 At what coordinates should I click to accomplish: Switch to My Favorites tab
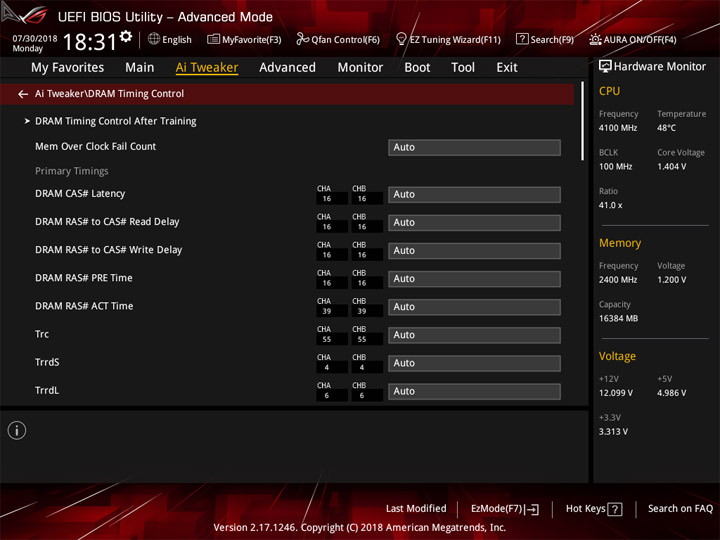68,68
